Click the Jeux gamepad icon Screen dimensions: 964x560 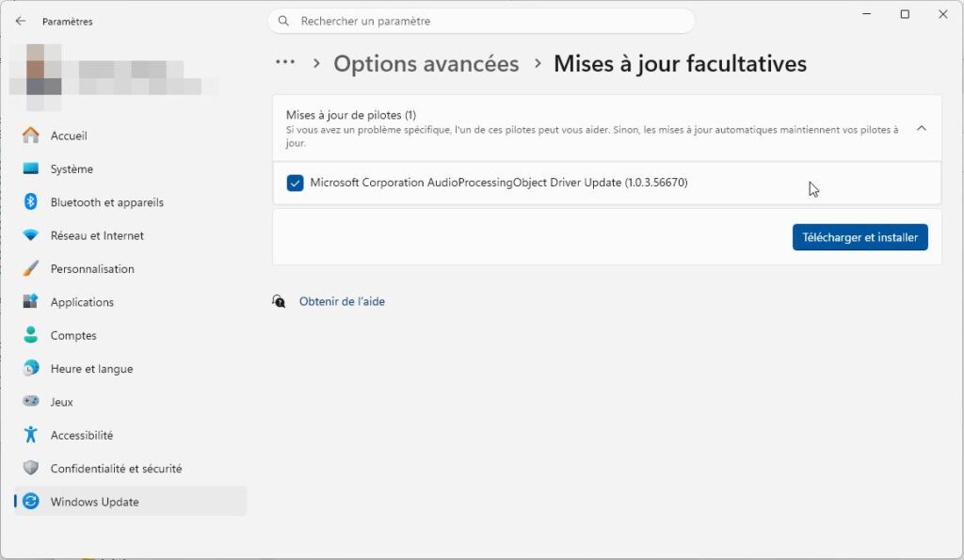point(31,401)
